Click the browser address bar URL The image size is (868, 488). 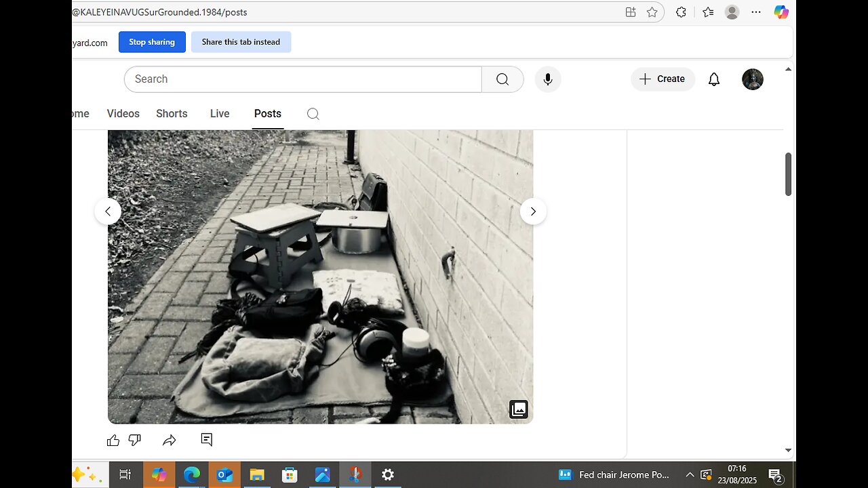click(x=160, y=12)
